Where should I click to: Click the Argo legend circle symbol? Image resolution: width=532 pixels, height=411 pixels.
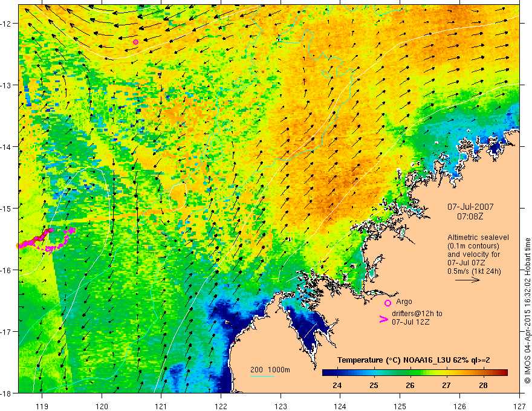click(388, 303)
